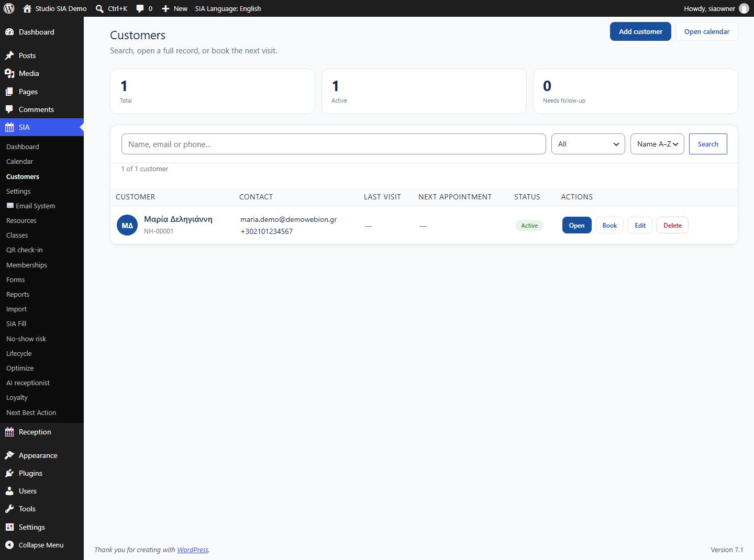Click the name Μαρία Δεληγιάννη
Viewport: 754px width, 560px height.
178,219
